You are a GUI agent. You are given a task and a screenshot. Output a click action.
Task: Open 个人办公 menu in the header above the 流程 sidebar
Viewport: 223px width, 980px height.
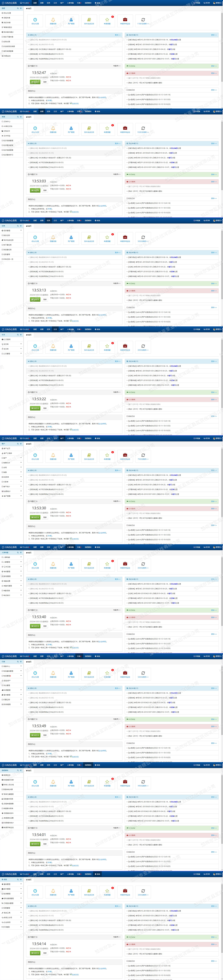click(x=25, y=3)
